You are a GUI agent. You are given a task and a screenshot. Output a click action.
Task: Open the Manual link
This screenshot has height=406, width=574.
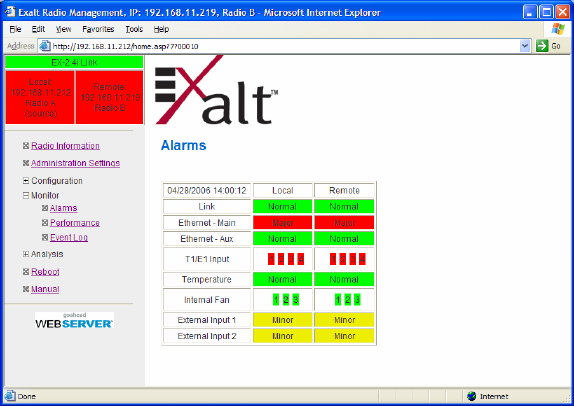pos(45,289)
